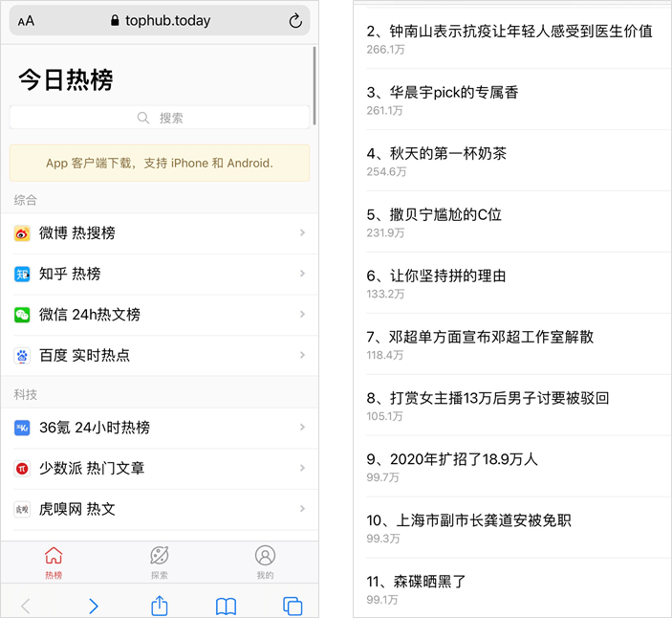672x618 pixels.
Task: Open 36氪 24小时热榜 list
Action: point(160,428)
